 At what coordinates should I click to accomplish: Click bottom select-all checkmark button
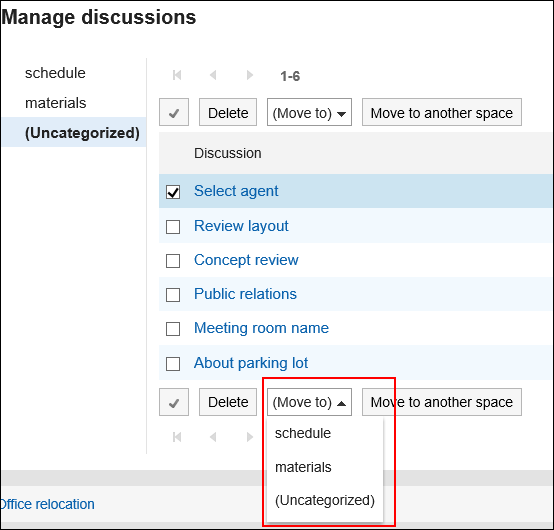pos(174,402)
